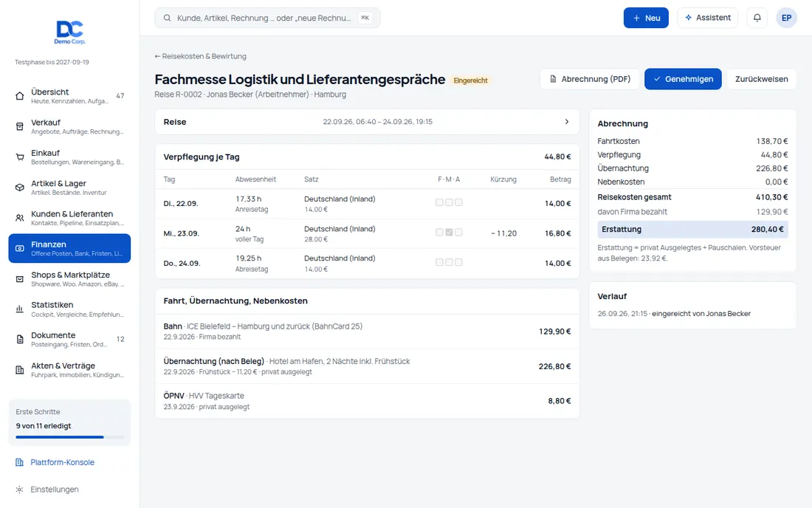The width and height of the screenshot is (812, 508).
Task: Click the Plattform-Konsole icon
Action: tap(19, 462)
